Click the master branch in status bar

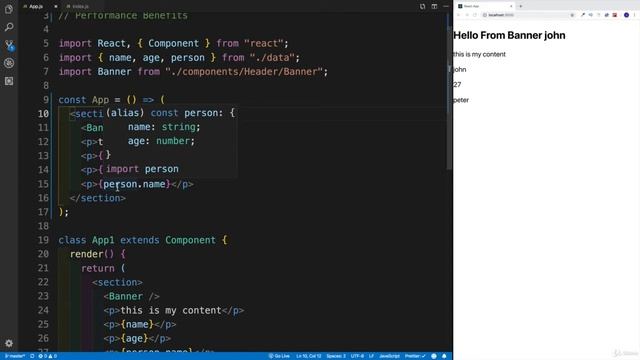[x=15, y=356]
